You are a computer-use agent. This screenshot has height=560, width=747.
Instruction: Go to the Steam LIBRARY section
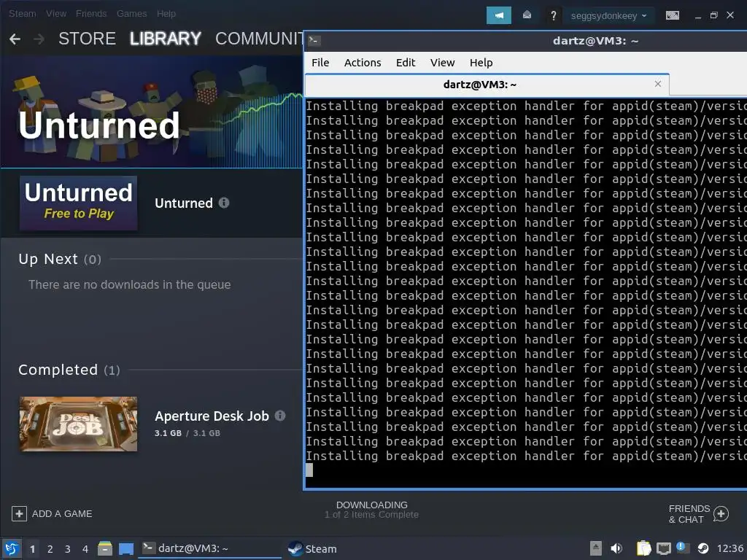[166, 39]
